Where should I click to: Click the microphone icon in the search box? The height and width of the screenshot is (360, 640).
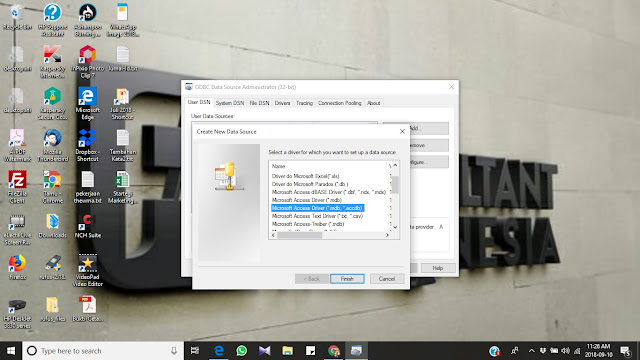click(174, 351)
